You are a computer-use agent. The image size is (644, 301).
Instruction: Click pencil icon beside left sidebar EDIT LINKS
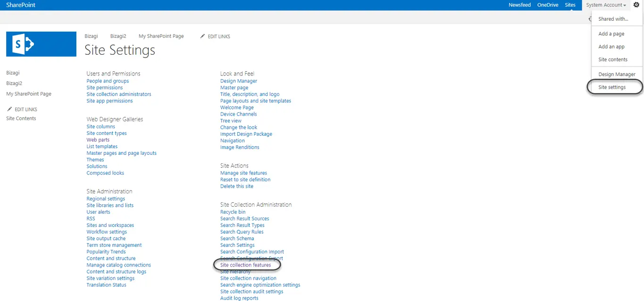9,109
